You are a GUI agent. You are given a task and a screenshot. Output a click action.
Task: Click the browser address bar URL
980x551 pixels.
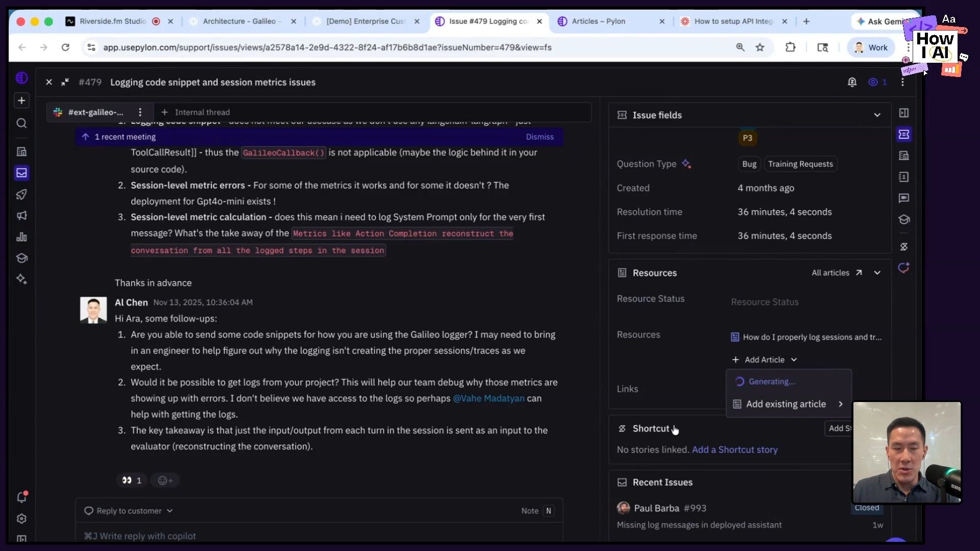327,47
